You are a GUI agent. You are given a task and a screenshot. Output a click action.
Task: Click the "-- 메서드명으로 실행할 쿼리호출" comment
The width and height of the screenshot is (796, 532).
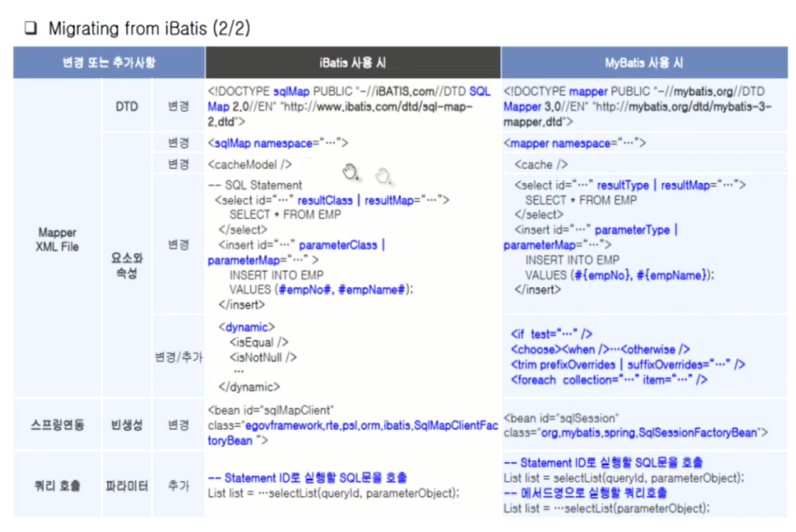coord(585,492)
